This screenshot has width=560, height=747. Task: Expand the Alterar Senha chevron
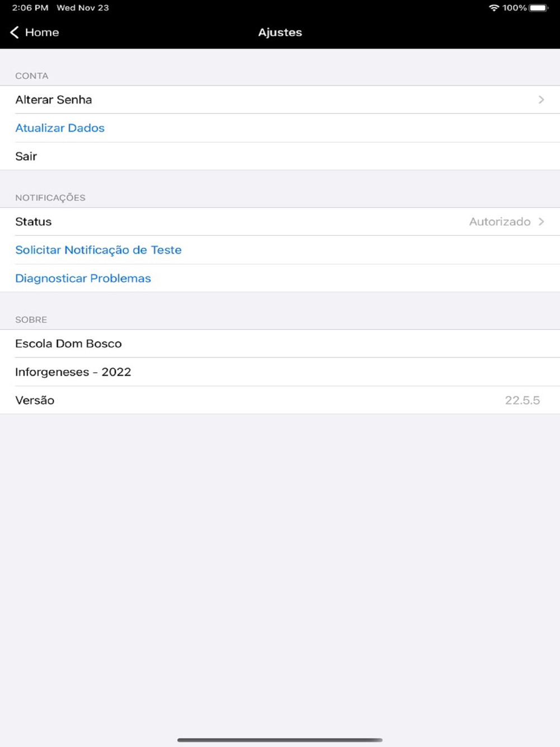[x=541, y=100]
